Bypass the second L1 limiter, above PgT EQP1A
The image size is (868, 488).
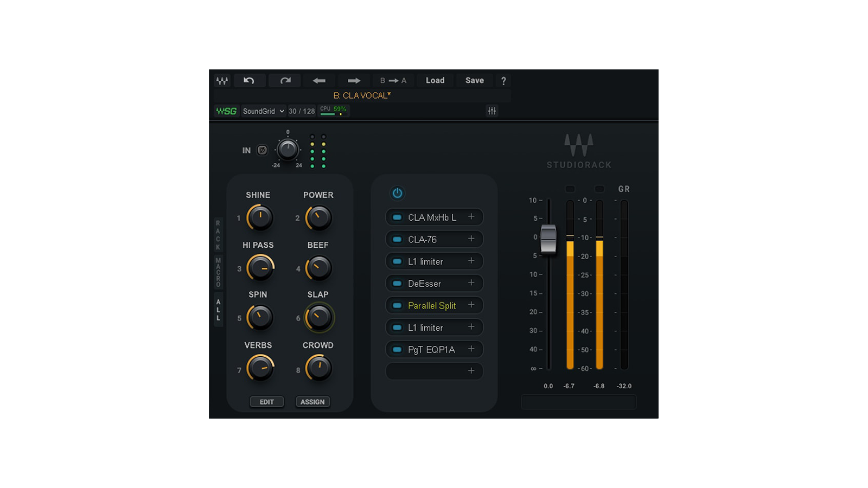[397, 328]
